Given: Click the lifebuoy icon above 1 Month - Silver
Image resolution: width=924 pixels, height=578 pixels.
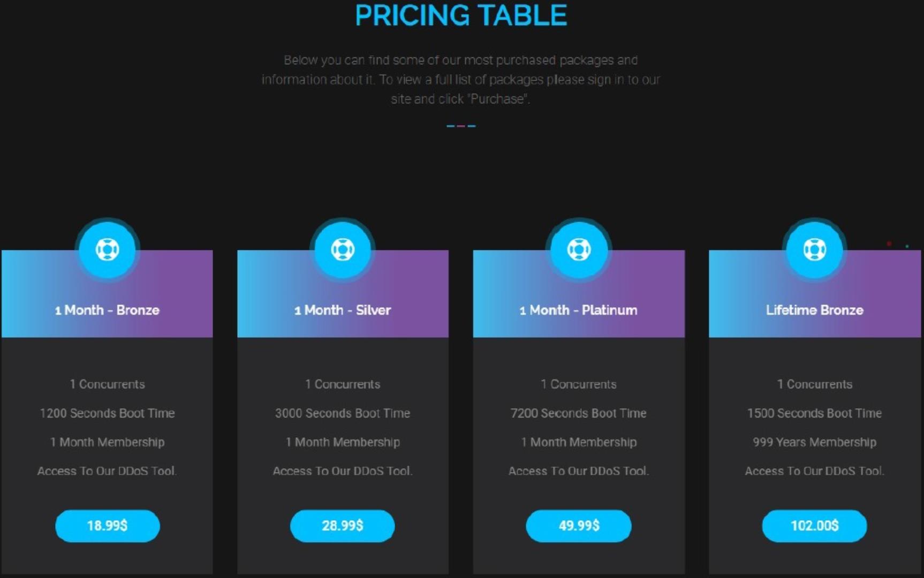Looking at the screenshot, I should pyautogui.click(x=343, y=249).
